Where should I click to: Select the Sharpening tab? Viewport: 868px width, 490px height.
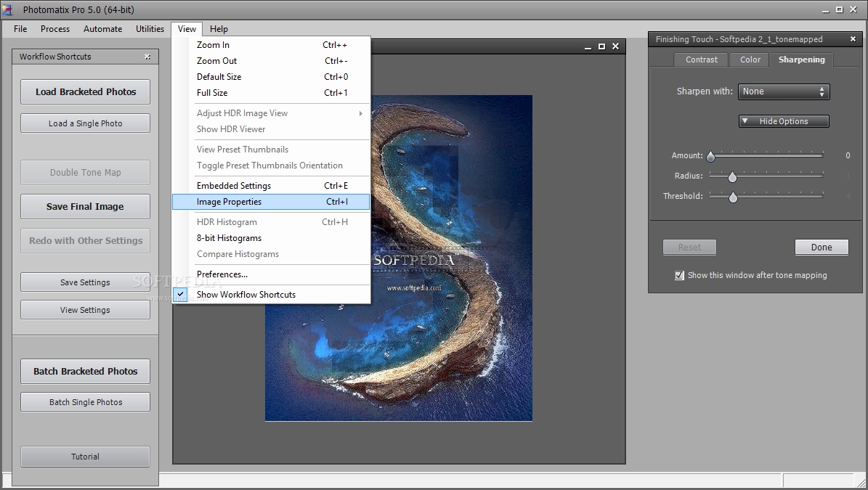[802, 60]
